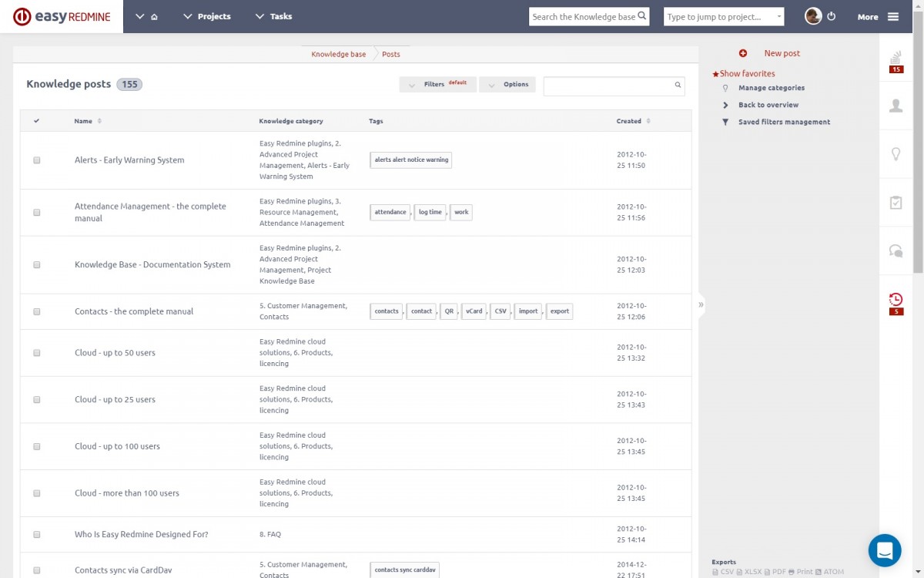Expand the home dropdown chevron

coord(139,16)
